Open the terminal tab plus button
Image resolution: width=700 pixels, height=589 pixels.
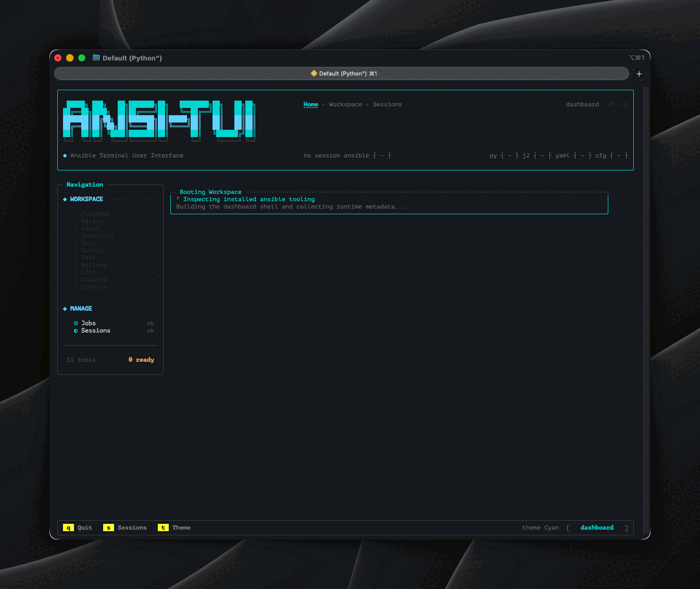(639, 73)
